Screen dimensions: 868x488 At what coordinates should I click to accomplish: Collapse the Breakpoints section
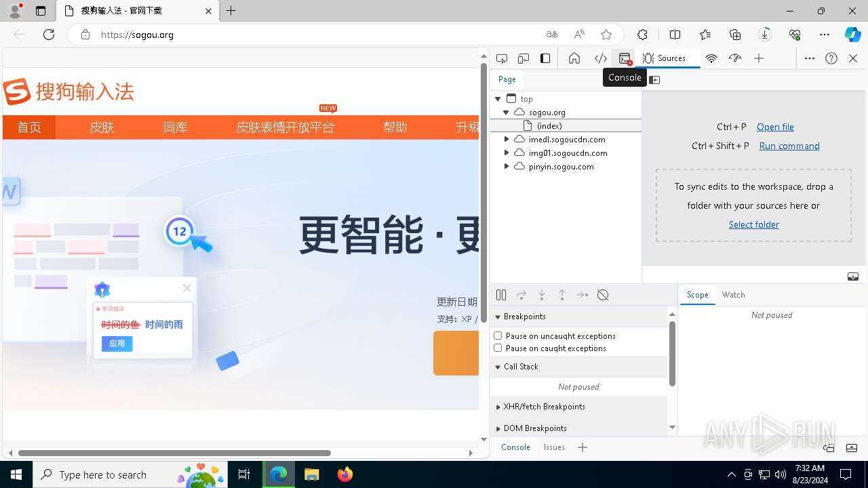[578, 317]
